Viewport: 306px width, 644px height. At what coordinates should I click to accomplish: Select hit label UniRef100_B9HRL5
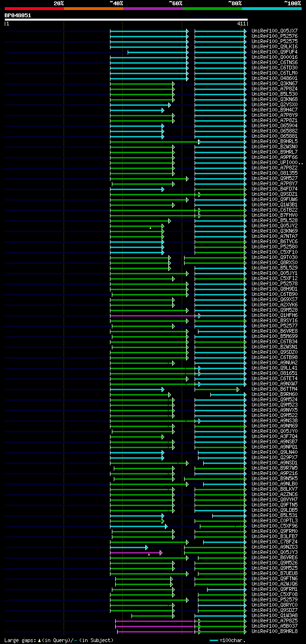pyautogui.click(x=274, y=141)
